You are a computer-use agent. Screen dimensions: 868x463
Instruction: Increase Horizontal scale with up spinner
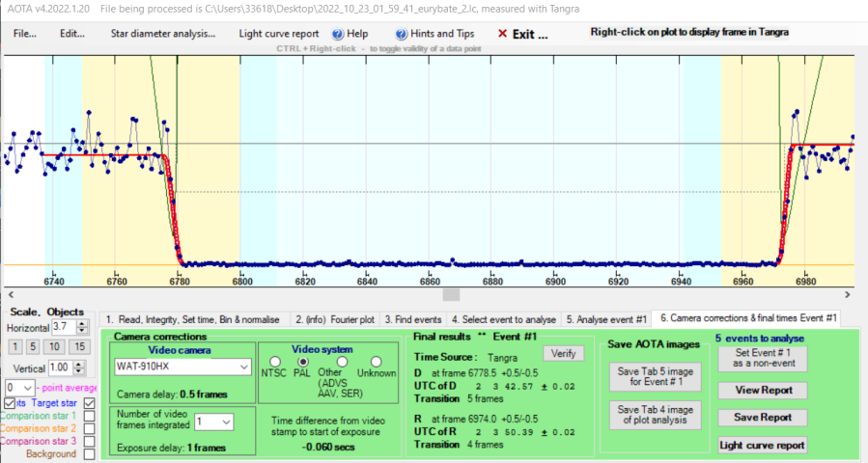(84, 324)
